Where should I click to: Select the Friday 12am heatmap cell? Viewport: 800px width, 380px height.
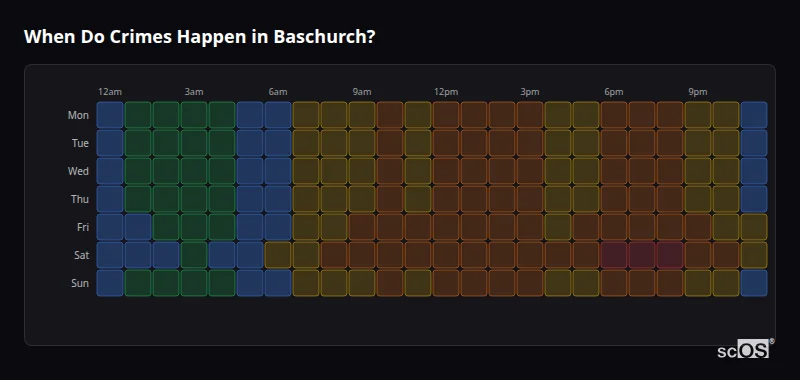point(110,227)
